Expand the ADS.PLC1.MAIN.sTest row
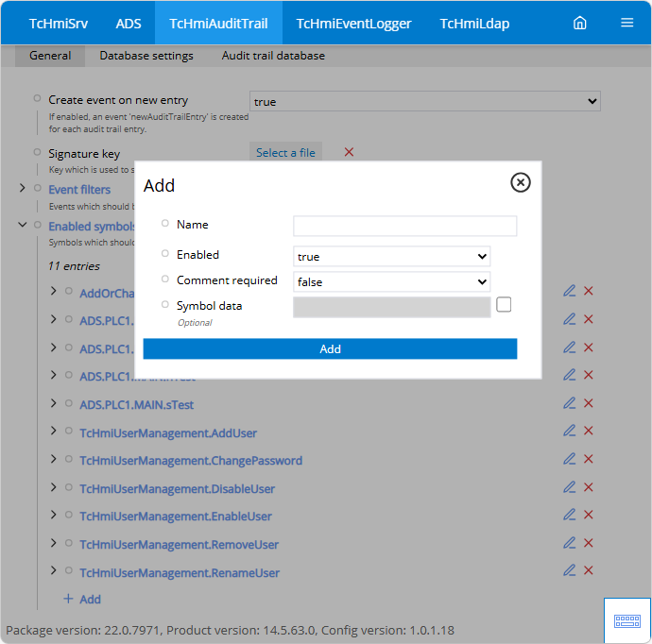 click(x=53, y=403)
